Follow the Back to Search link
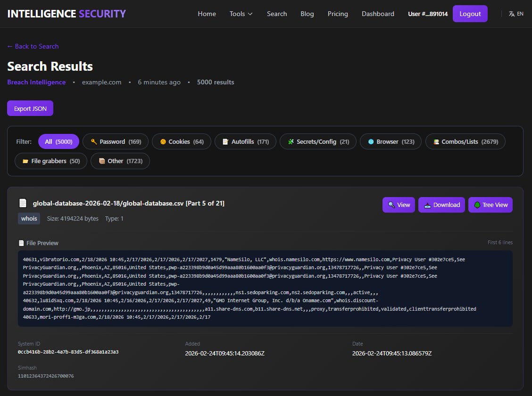Viewport: 532px width, 396px height. tap(33, 46)
